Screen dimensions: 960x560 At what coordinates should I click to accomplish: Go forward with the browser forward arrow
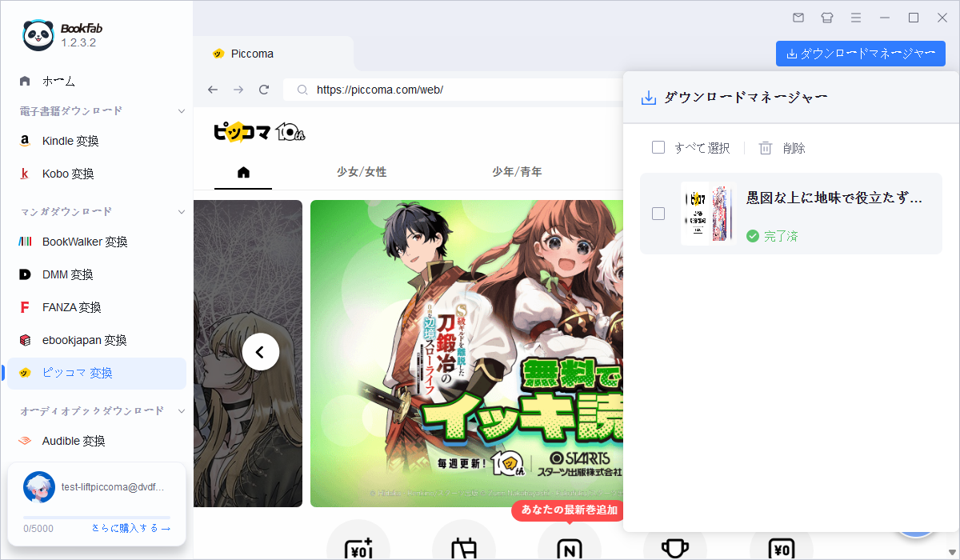click(x=238, y=90)
